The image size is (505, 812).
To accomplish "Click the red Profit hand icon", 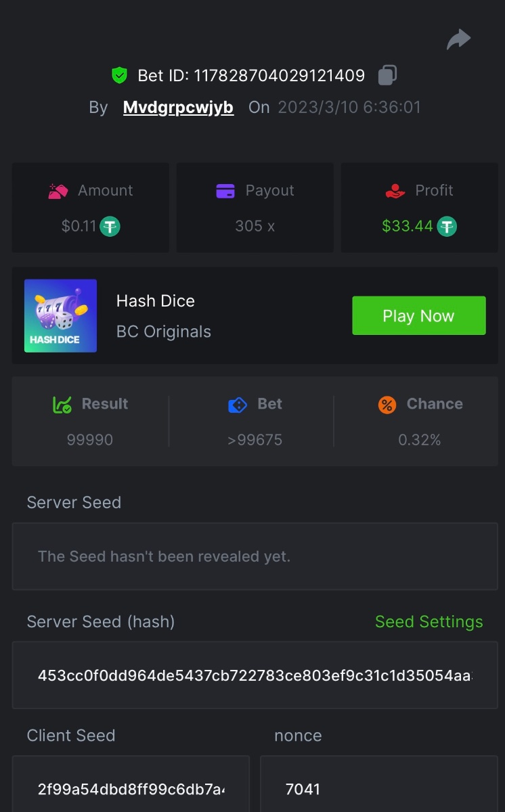I will (x=395, y=191).
